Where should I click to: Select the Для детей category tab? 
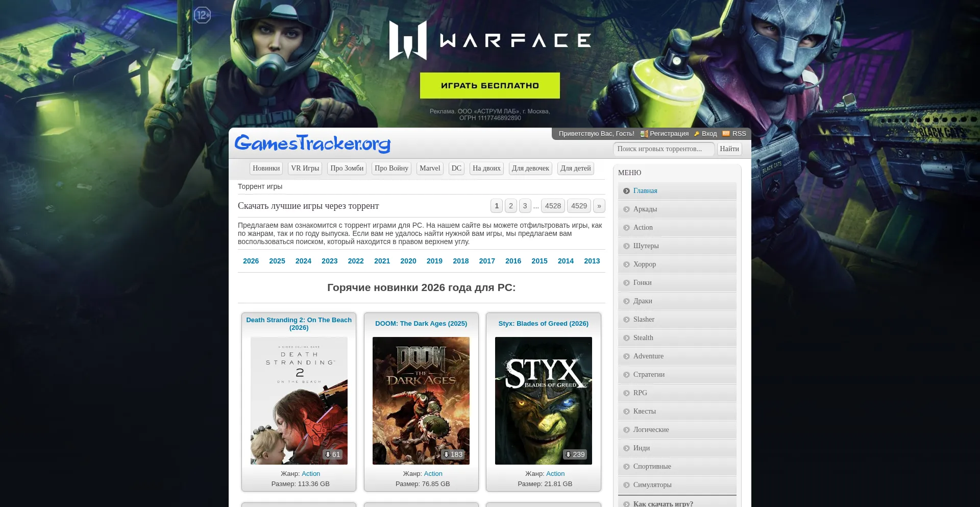(576, 168)
